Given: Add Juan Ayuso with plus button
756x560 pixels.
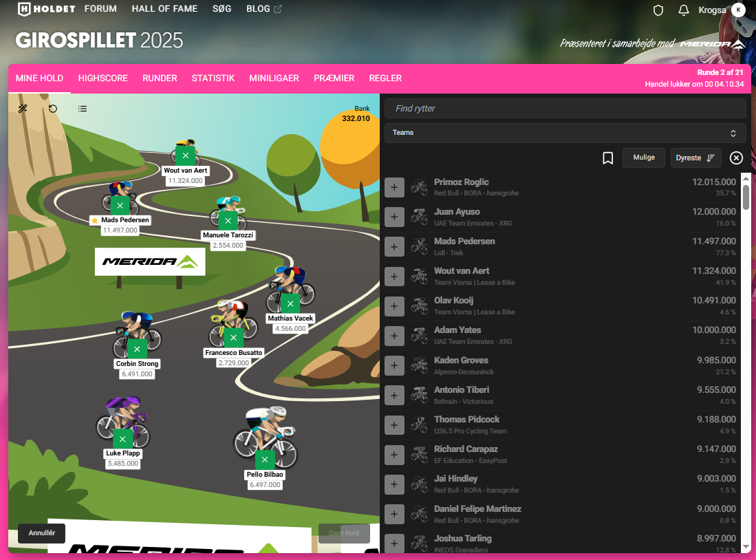Looking at the screenshot, I should 394,217.
